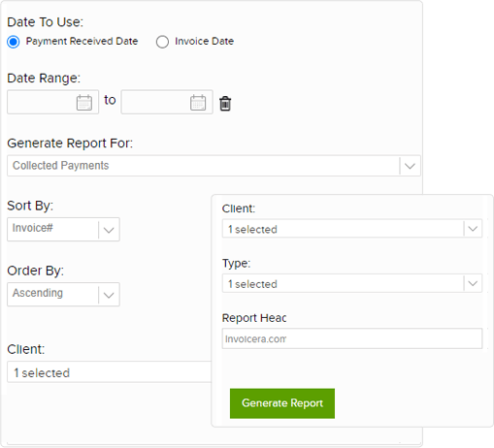
Task: Click the Date Range label
Action: [x=44, y=79]
